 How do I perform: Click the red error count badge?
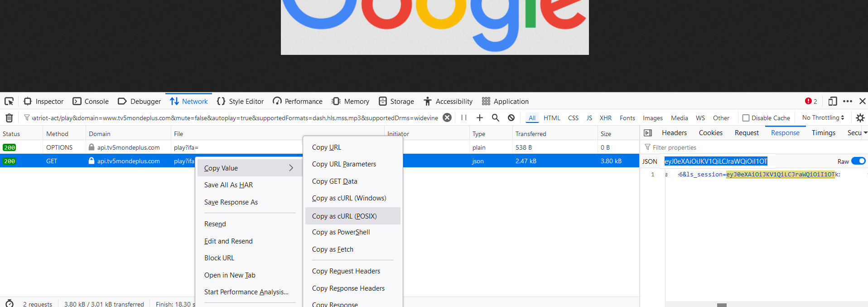(x=811, y=101)
